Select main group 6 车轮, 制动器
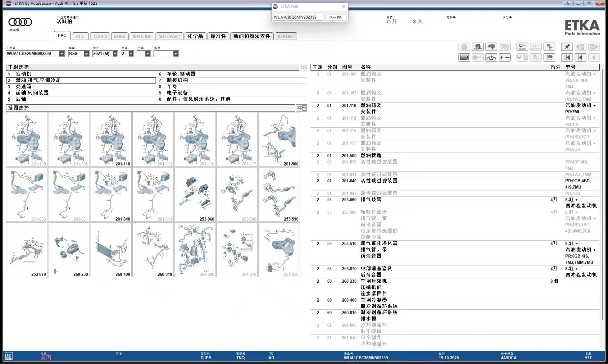This screenshot has height=364, width=608. tap(232, 74)
